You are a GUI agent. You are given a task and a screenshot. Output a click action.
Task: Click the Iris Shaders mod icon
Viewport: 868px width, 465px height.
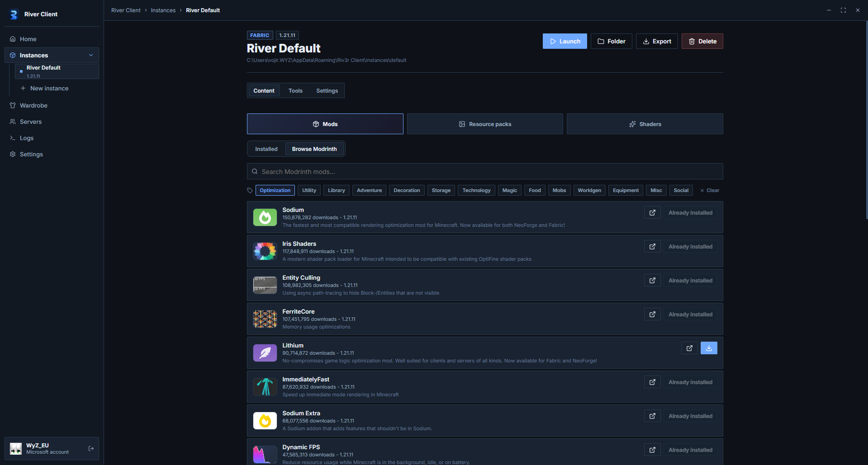tap(265, 251)
